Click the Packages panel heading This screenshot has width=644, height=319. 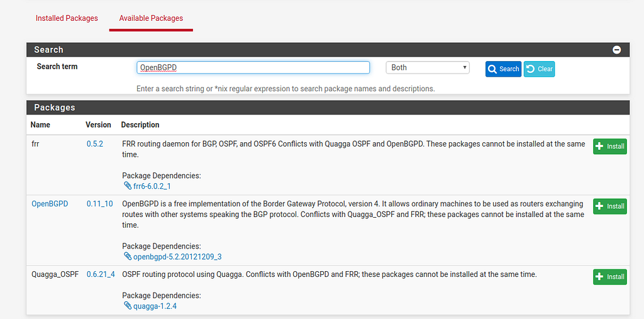(x=55, y=108)
